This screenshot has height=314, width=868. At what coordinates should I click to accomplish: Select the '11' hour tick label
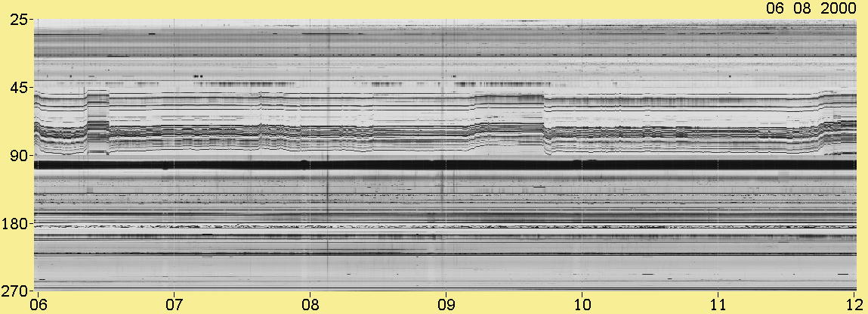718,305
